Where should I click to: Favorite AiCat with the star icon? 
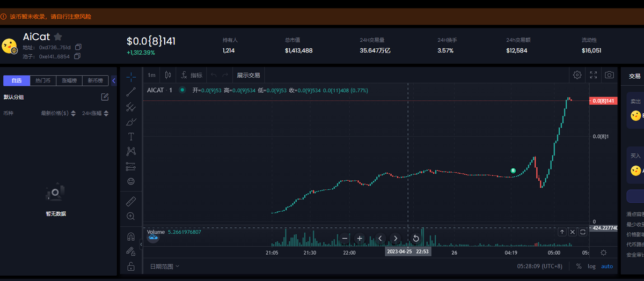[58, 37]
